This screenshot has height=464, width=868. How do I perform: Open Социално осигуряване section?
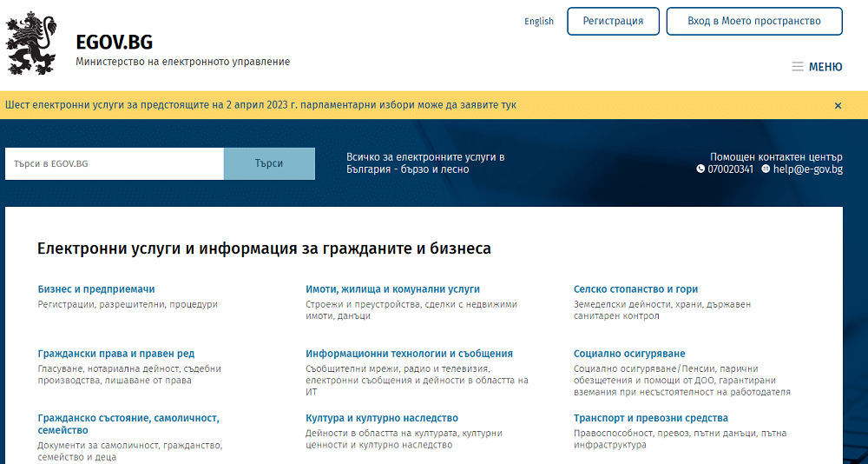[x=629, y=354]
